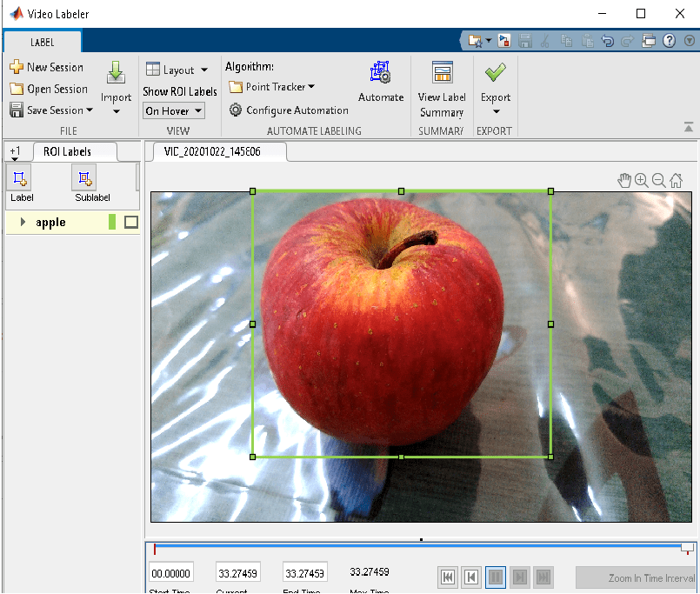
Task: Expand the apple label tree item
Action: click(23, 223)
